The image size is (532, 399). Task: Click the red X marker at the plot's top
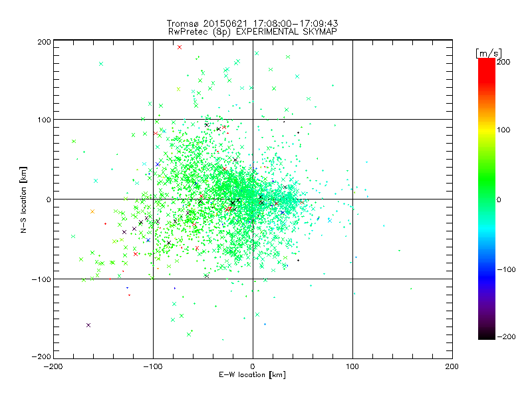click(180, 47)
